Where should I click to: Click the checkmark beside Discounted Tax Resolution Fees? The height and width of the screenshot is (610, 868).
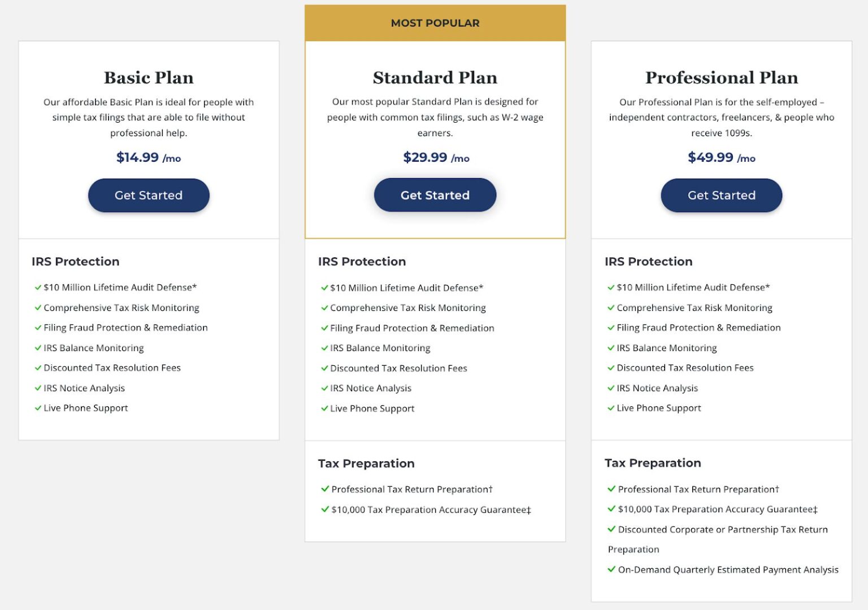point(37,367)
